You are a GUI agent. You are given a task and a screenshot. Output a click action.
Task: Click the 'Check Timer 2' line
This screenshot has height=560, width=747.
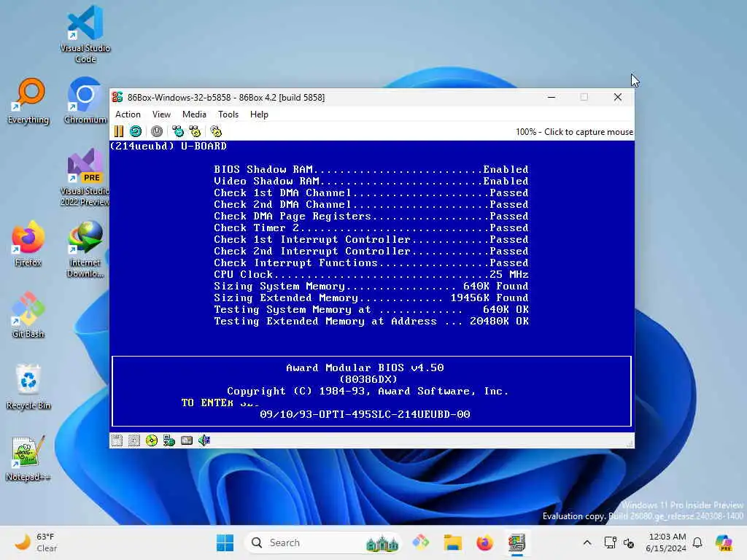click(x=371, y=228)
